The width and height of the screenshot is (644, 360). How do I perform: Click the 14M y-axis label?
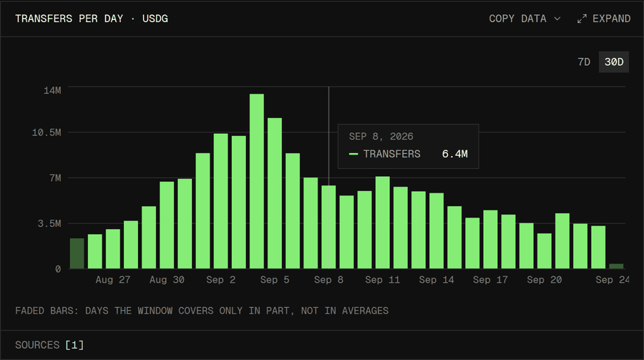tap(52, 90)
